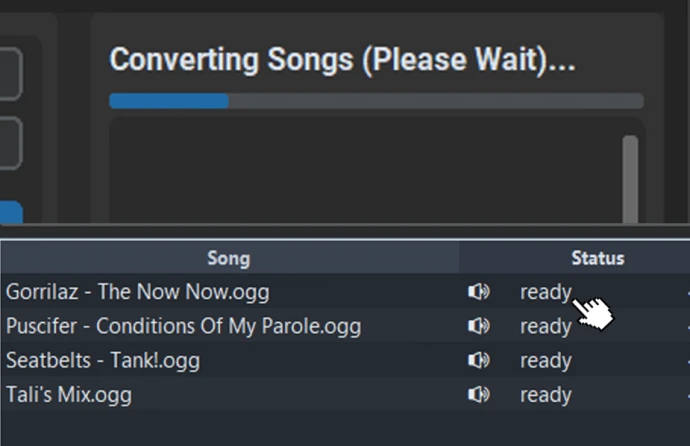This screenshot has height=446, width=690.
Task: Click the blue button at left edge
Action: (x=10, y=213)
